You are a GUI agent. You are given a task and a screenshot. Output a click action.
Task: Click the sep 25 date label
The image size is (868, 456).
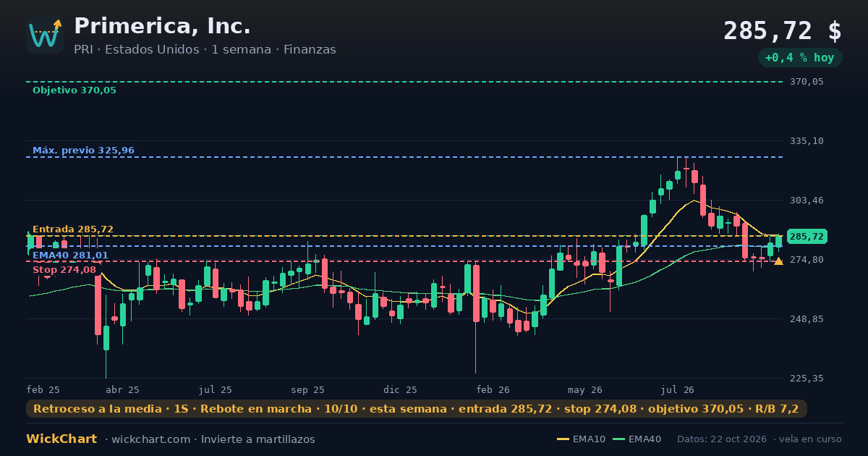click(308, 389)
